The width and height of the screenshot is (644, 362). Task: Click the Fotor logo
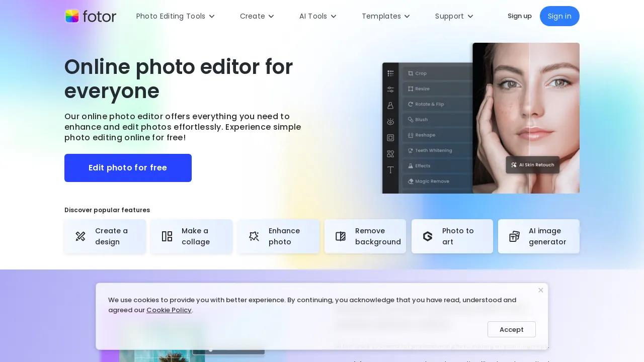(91, 16)
